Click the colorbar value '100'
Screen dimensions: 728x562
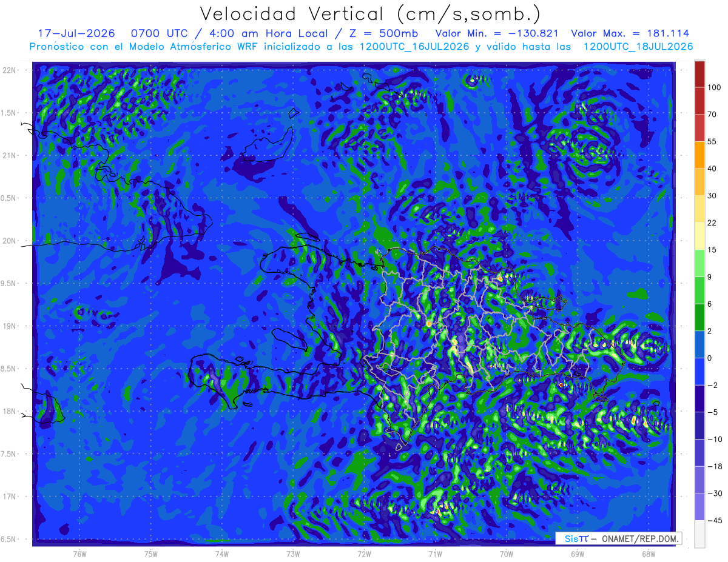click(x=715, y=88)
